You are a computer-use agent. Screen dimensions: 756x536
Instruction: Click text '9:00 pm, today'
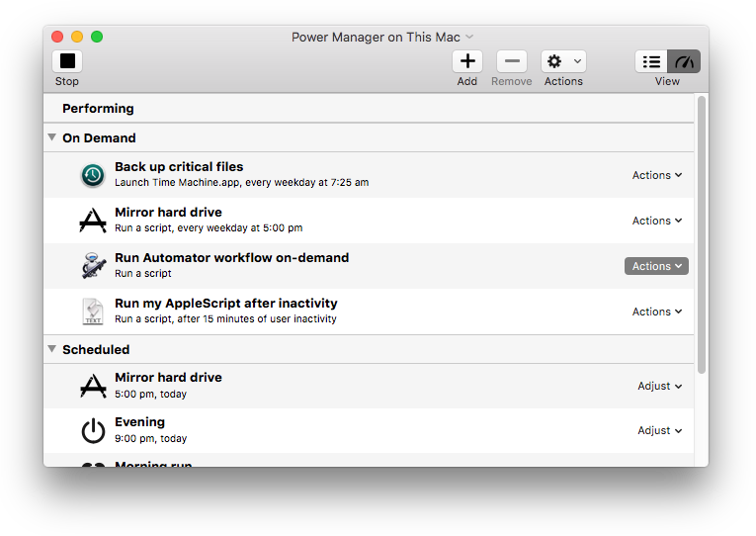coord(150,438)
